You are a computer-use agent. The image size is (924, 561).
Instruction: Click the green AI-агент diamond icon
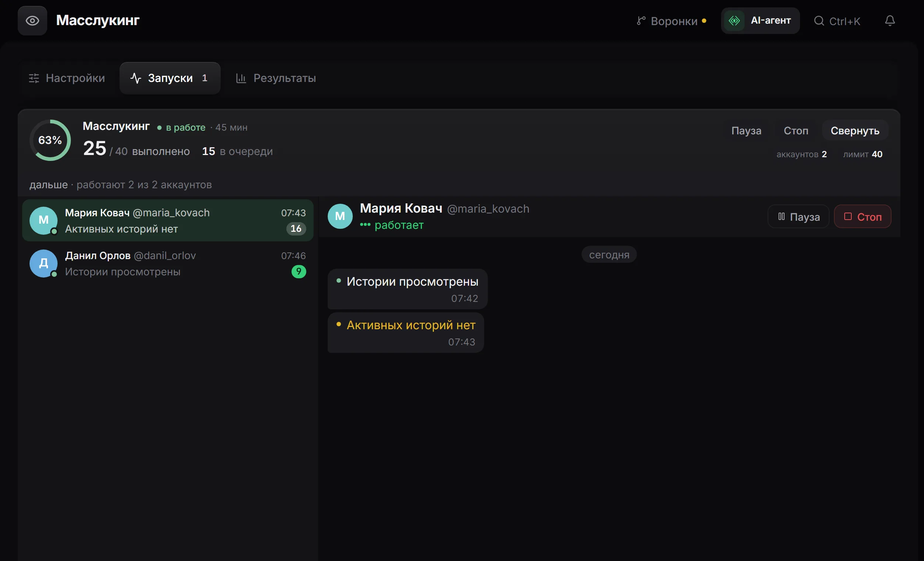(734, 21)
